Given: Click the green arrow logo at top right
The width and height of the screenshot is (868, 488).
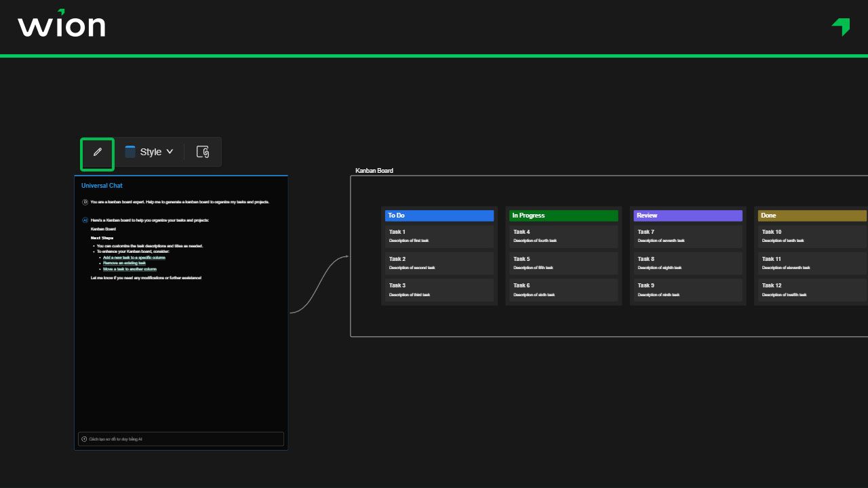Looking at the screenshot, I should click(x=841, y=26).
